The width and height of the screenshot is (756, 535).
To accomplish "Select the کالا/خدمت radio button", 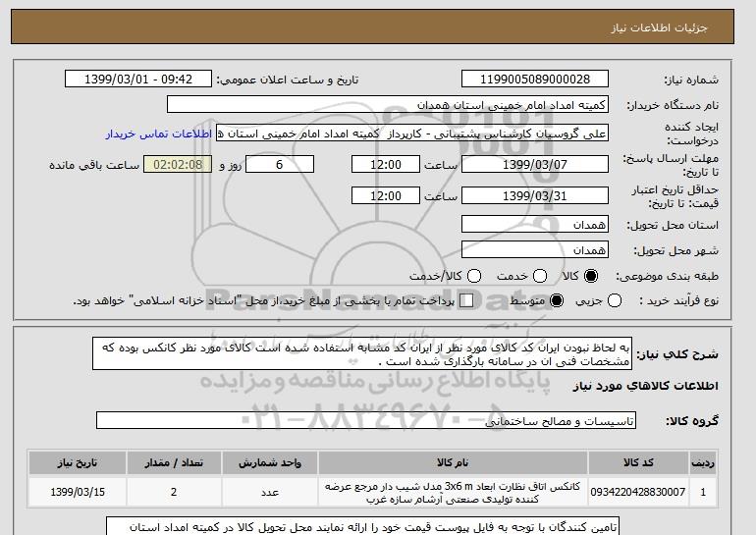I will click(x=474, y=276).
